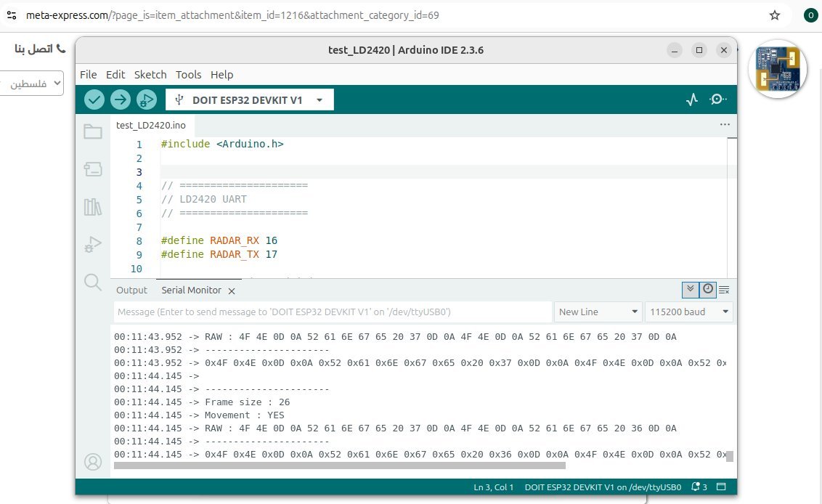Click the Ln 3, Col 1 status text

click(x=493, y=487)
